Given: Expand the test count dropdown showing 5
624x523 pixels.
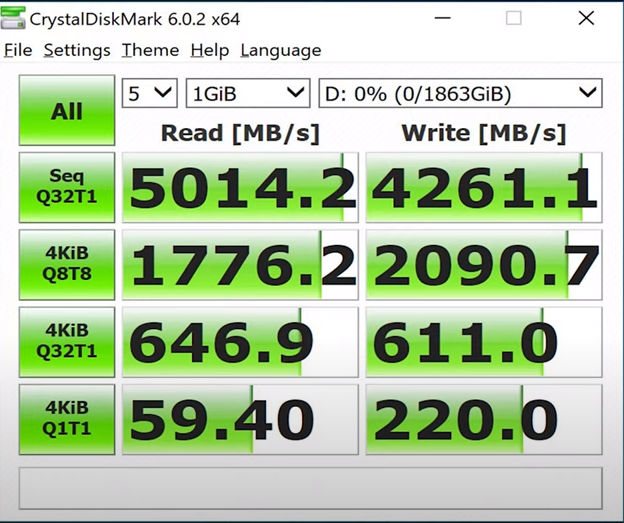Looking at the screenshot, I should [x=150, y=93].
